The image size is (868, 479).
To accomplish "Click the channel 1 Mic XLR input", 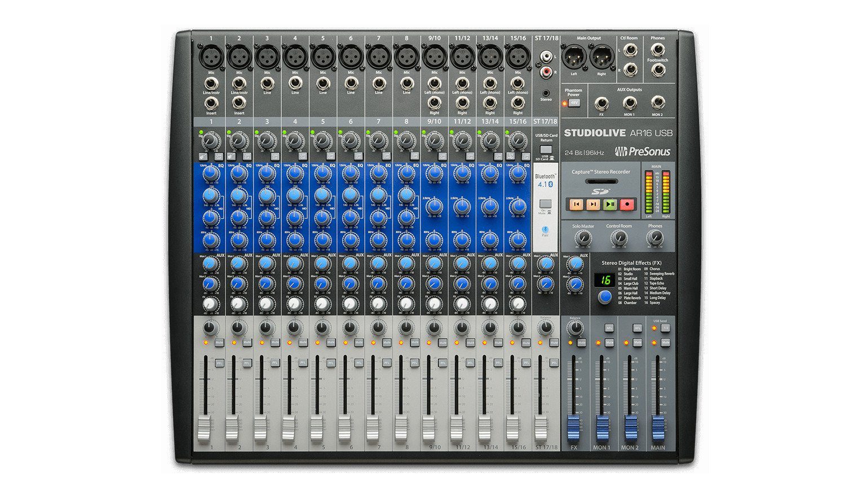I will (211, 57).
